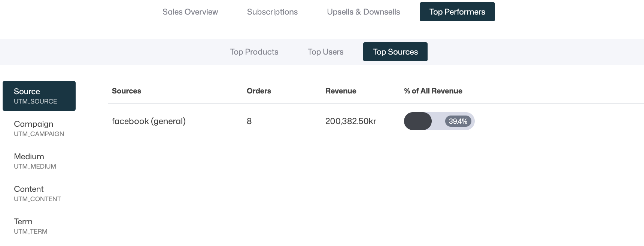Open the Sales Overview tab
Viewport: 644px width, 246px height.
tap(190, 12)
